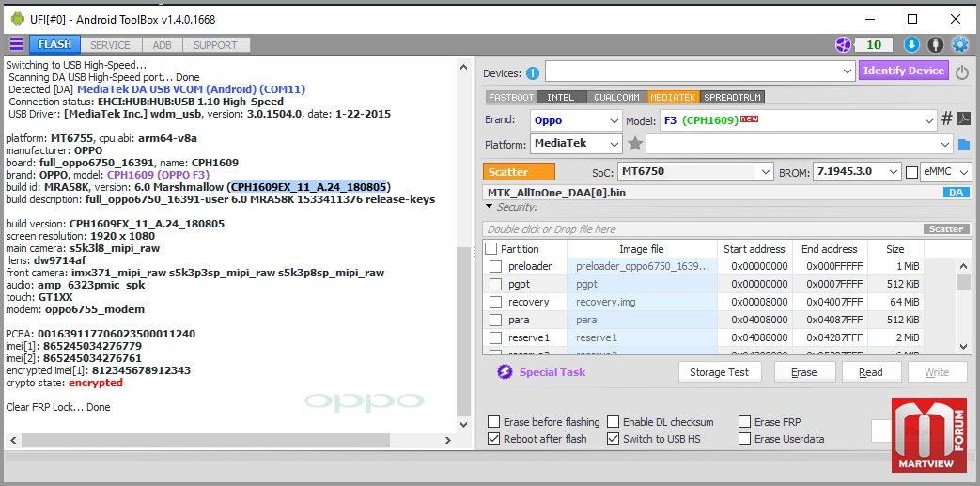
Task: Check the recovery partition checkbox
Action: coord(495,302)
